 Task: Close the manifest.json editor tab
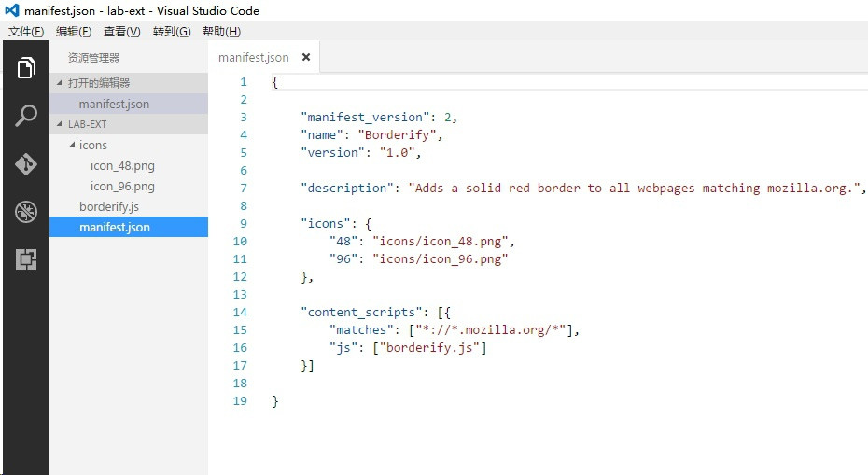(304, 57)
